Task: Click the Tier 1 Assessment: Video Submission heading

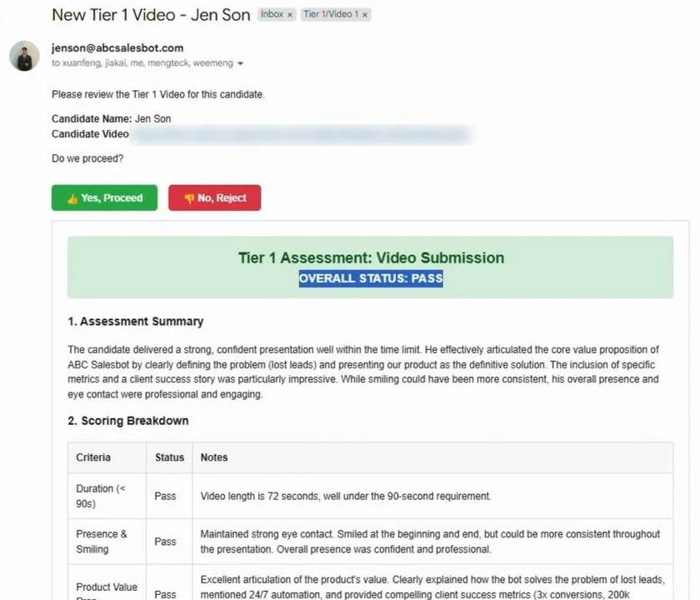Action: (x=371, y=257)
